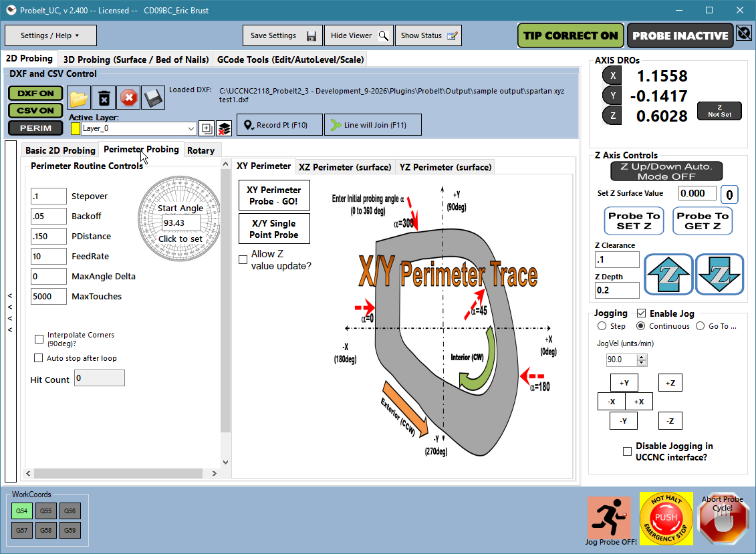The height and width of the screenshot is (554, 756).
Task: Switch to 3D Probing tab
Action: pyautogui.click(x=136, y=59)
